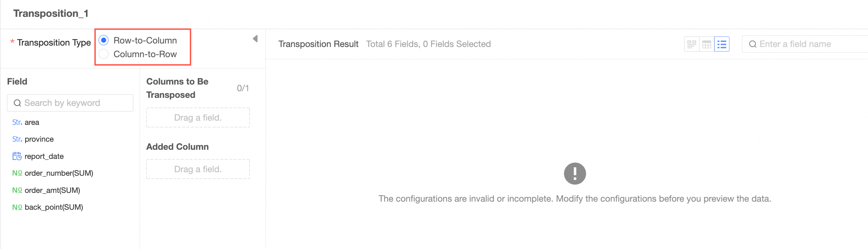The width and height of the screenshot is (868, 249).
Task: Click the Columns to Be Transposed drop zone
Action: click(198, 117)
